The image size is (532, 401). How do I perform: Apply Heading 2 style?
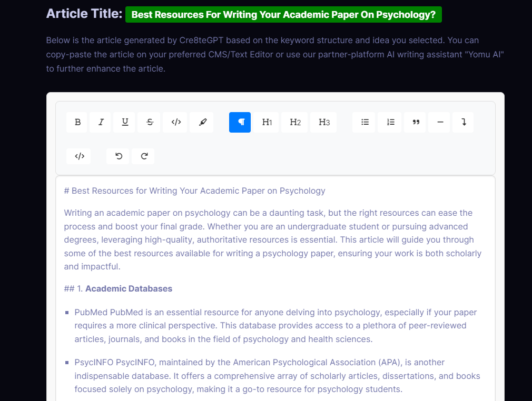pos(294,122)
